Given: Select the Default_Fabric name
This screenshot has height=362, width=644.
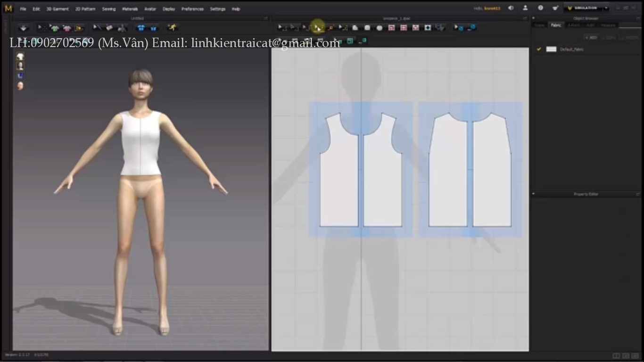Looking at the screenshot, I should 572,49.
